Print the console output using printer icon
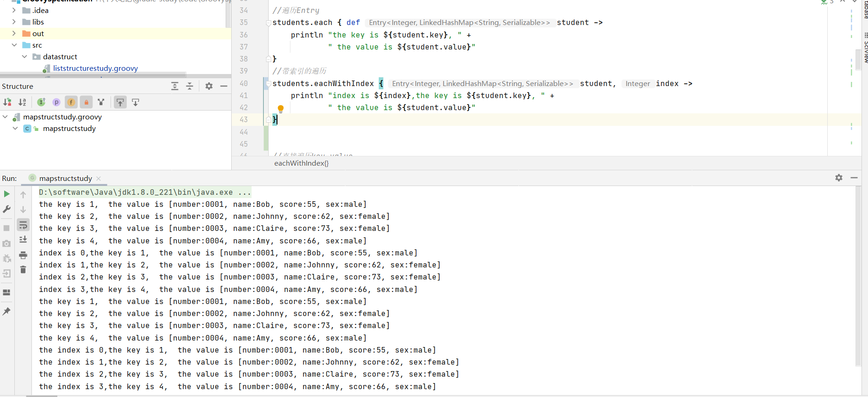 tap(23, 255)
